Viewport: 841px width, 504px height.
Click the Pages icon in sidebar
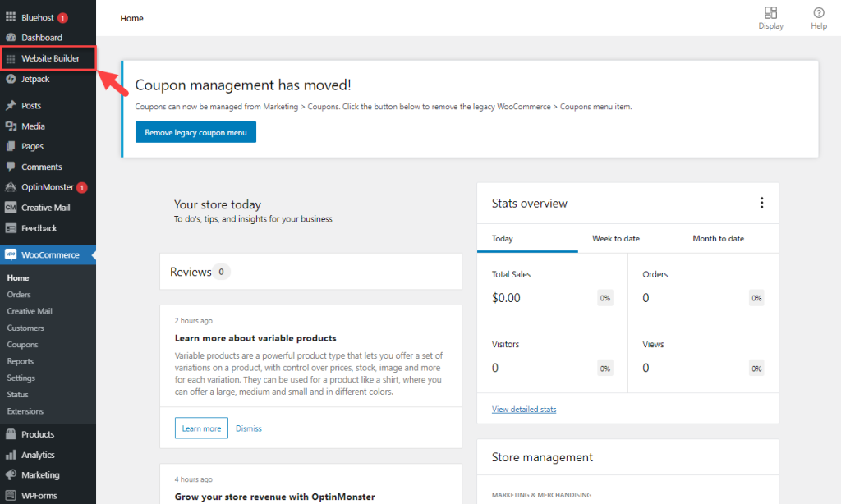[11, 146]
